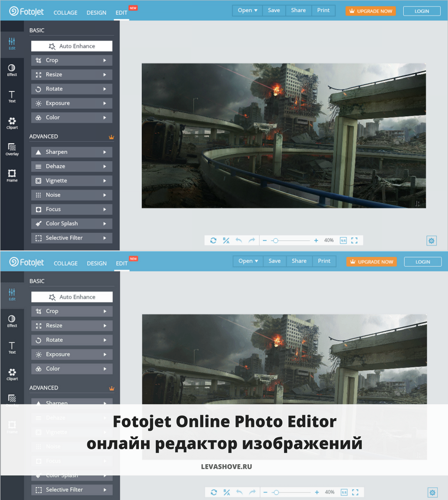Undo using arrow icon in upper bottom toolbar
448x500 pixels.
238,240
